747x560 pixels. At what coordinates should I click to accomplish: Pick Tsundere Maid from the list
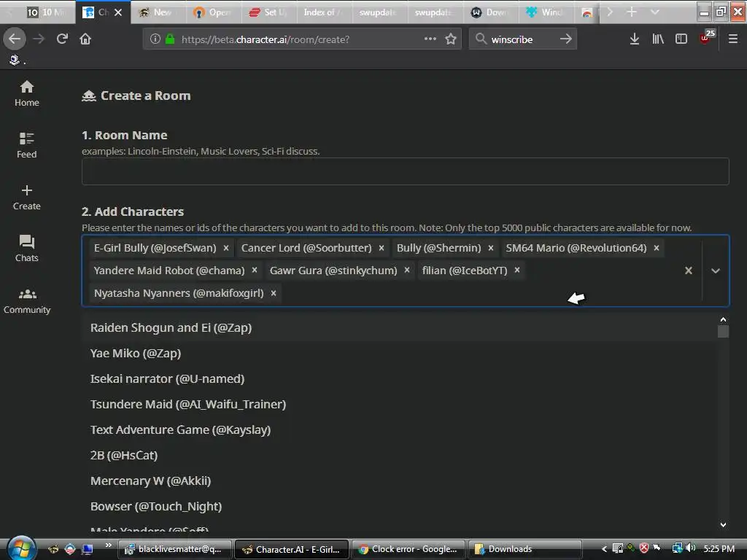point(399,404)
